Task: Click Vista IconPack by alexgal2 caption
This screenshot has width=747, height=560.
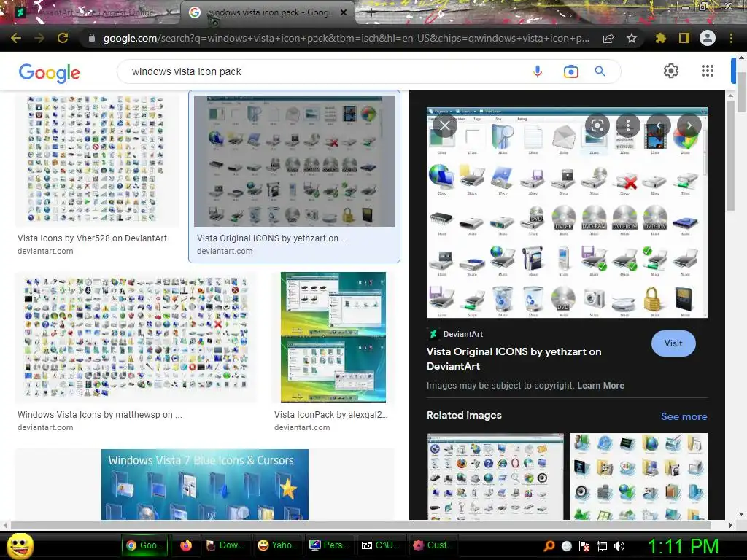Action: [x=331, y=415]
